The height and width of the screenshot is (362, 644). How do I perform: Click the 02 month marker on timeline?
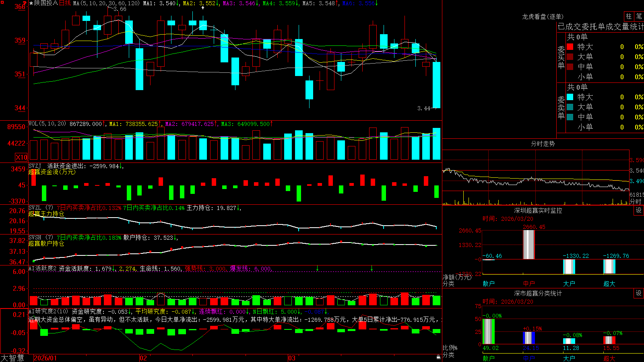click(143, 358)
